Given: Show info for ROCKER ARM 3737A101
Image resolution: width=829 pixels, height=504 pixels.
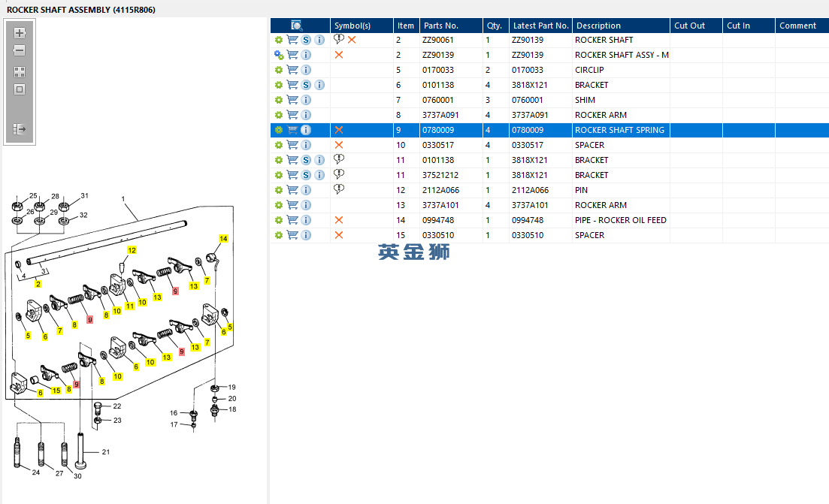Looking at the screenshot, I should point(306,205).
